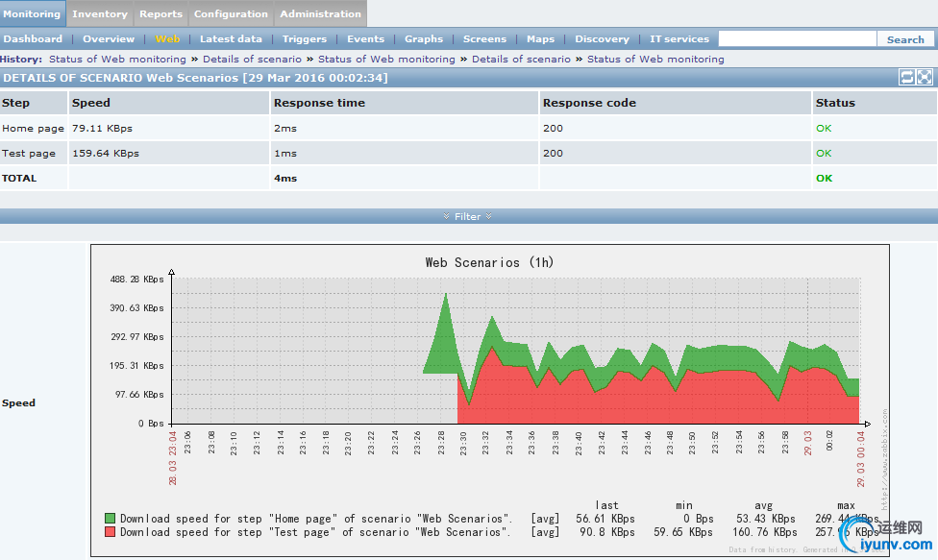Open the Monitoring main tab
The width and height of the screenshot is (938, 560).
click(x=32, y=13)
